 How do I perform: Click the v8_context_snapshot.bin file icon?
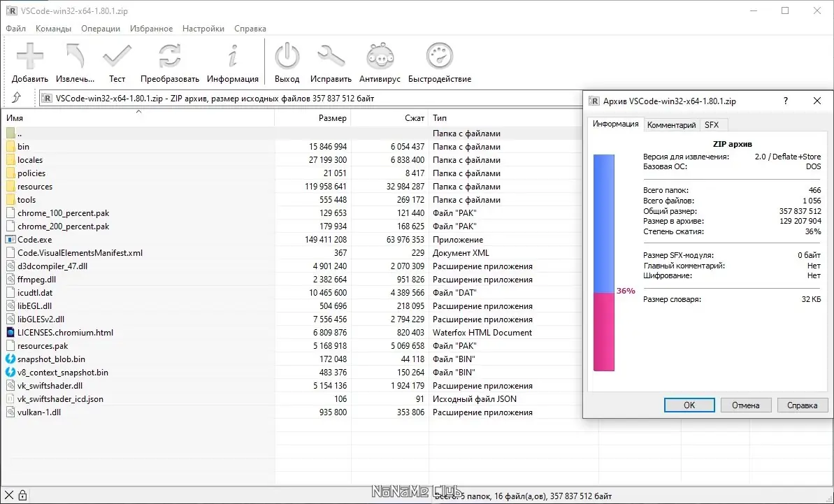click(x=10, y=373)
